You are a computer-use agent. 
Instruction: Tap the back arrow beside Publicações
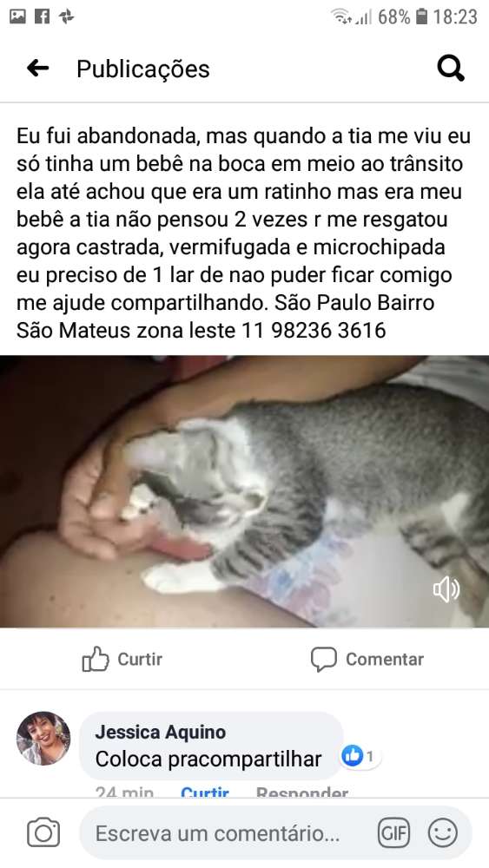[37, 69]
